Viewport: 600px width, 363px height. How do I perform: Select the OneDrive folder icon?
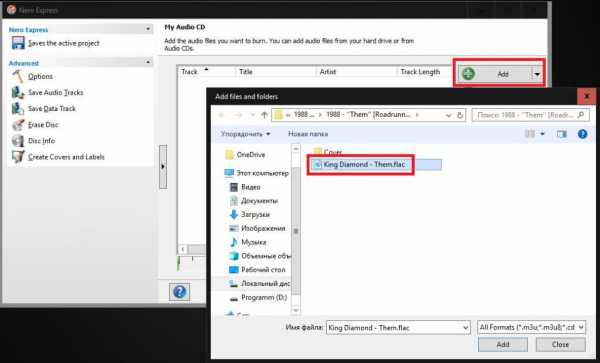[229, 155]
